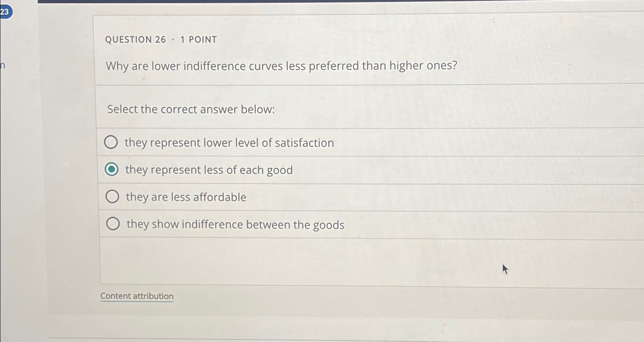Click the QUESTION 26 heading
The height and width of the screenshot is (342, 644).
pyautogui.click(x=135, y=39)
